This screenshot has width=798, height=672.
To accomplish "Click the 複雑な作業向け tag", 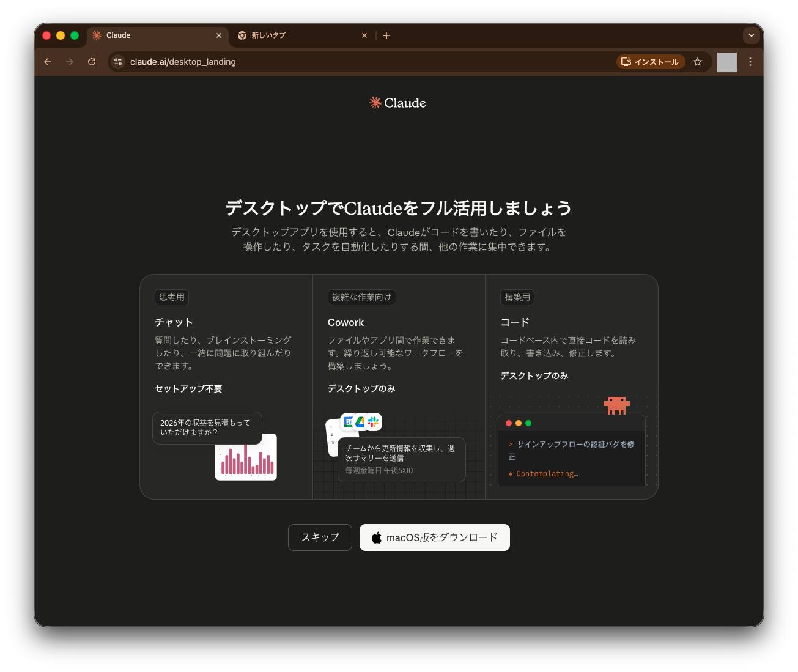I will (361, 297).
